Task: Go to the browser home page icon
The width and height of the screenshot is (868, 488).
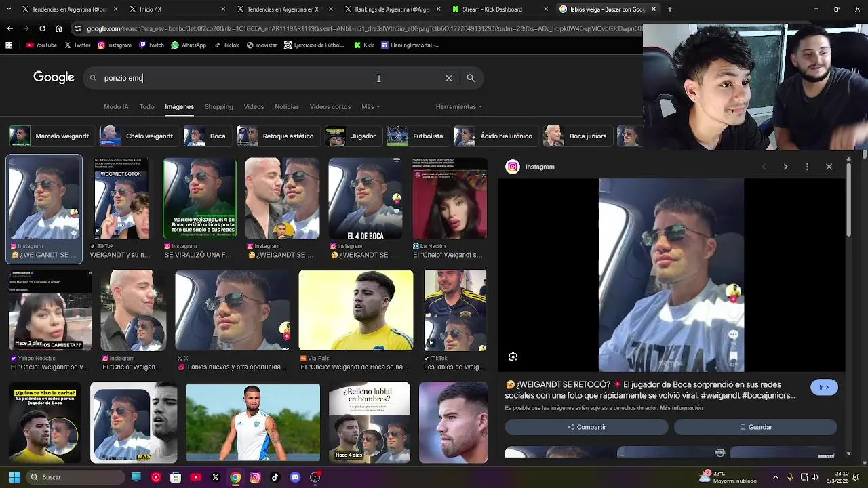Action: coord(58,28)
